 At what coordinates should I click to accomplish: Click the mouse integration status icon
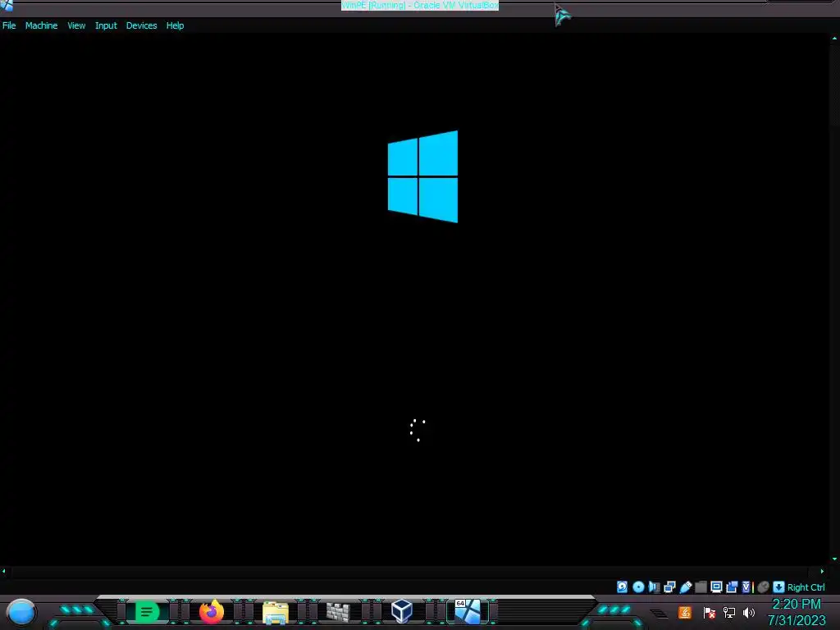(764, 587)
